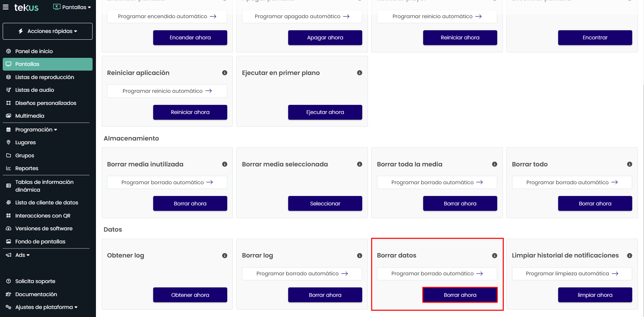Viewport: 644px width, 317px height.
Task: Click info icon on Limpiar historial de notificaciones
Action: point(630,255)
